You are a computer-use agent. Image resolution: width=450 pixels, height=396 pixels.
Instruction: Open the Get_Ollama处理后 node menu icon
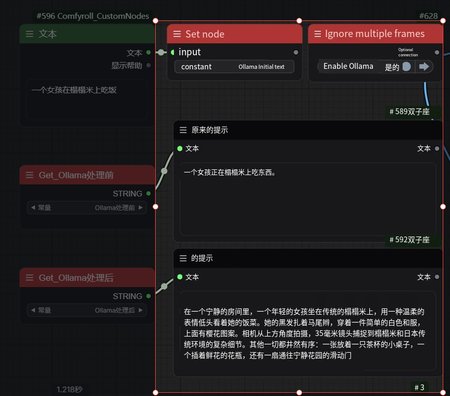click(x=30, y=278)
